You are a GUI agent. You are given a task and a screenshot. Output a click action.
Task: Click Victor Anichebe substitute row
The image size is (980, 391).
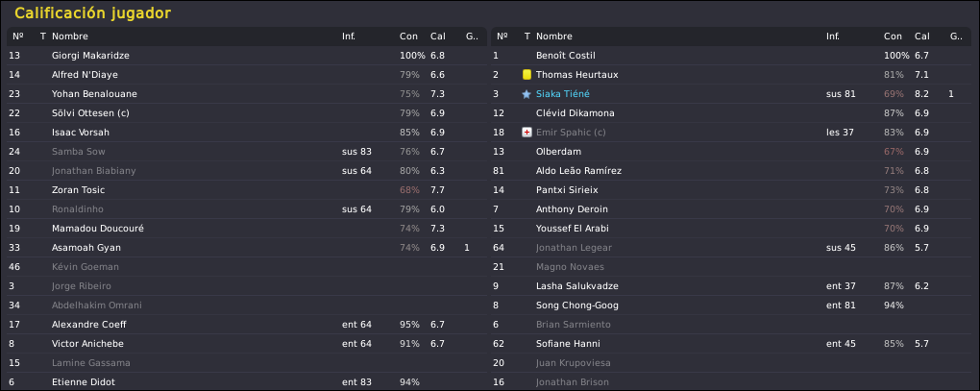point(246,344)
